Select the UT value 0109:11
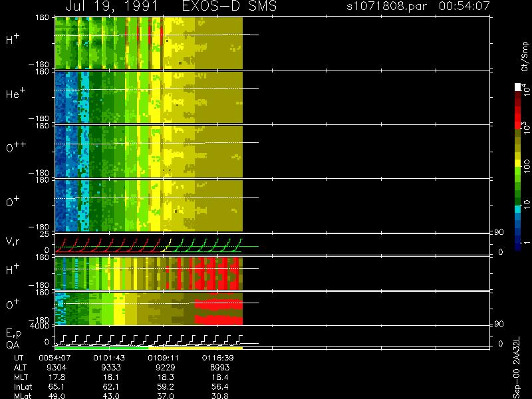The image size is (532, 399). pyautogui.click(x=163, y=358)
